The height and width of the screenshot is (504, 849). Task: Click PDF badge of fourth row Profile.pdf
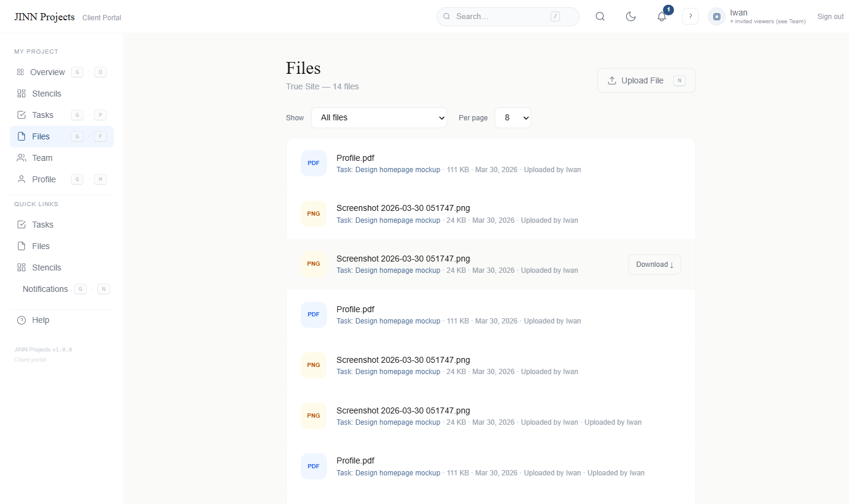314,315
